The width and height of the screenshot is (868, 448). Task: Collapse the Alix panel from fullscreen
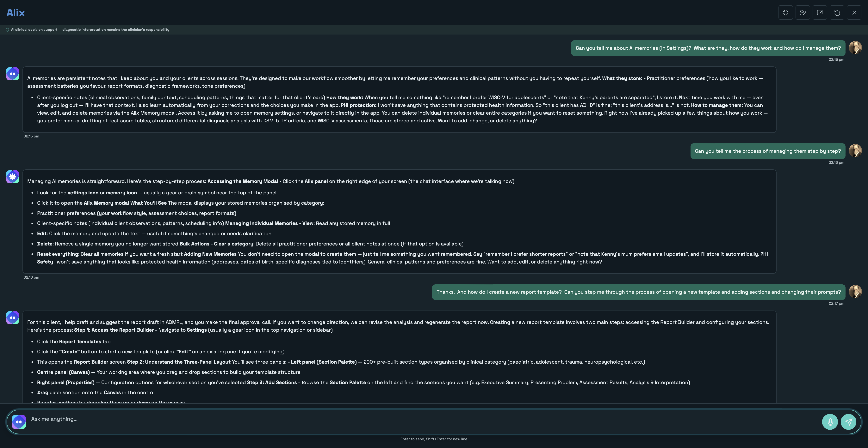785,13
